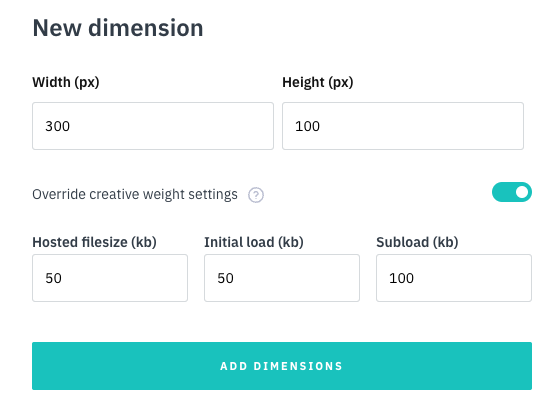Focus the Height (px) input field
Viewport: 555px width, 404px height.
(403, 126)
